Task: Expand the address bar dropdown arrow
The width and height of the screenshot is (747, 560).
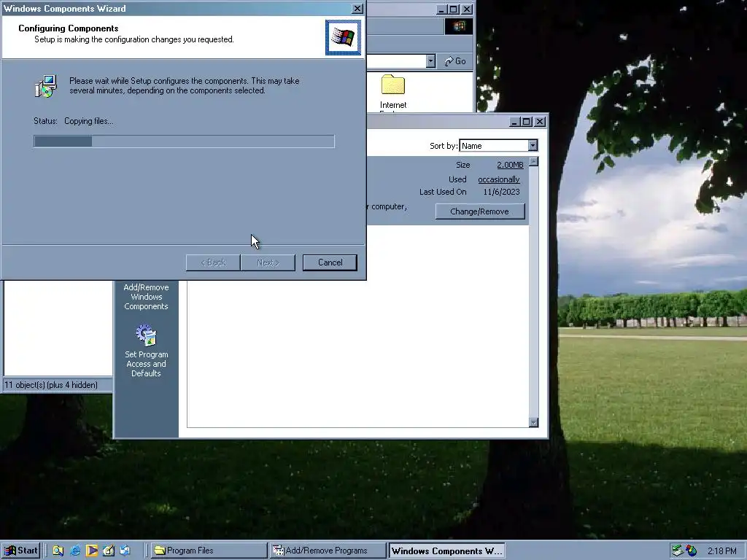Action: 430,61
